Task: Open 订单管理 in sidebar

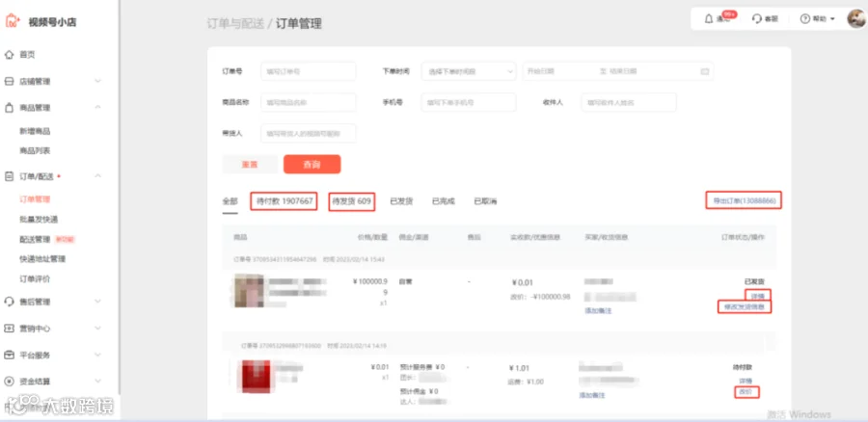Action: [35, 199]
